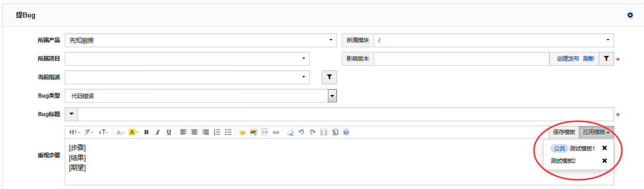644x189 pixels.
Task: Insert an image in editor
Action: pyautogui.click(x=254, y=132)
